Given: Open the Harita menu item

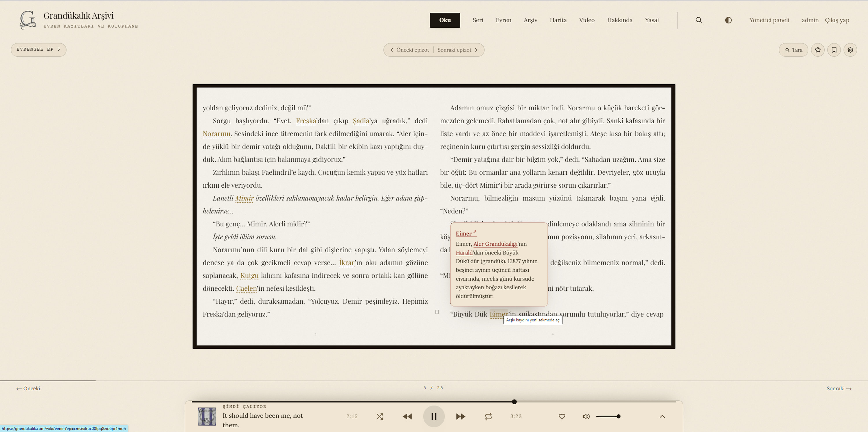Looking at the screenshot, I should pos(558,20).
